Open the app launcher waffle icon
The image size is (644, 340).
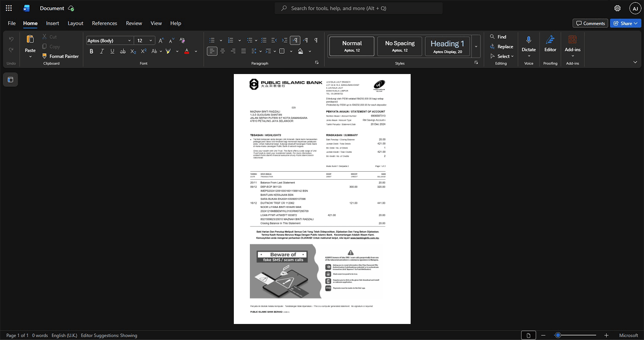pos(8,8)
